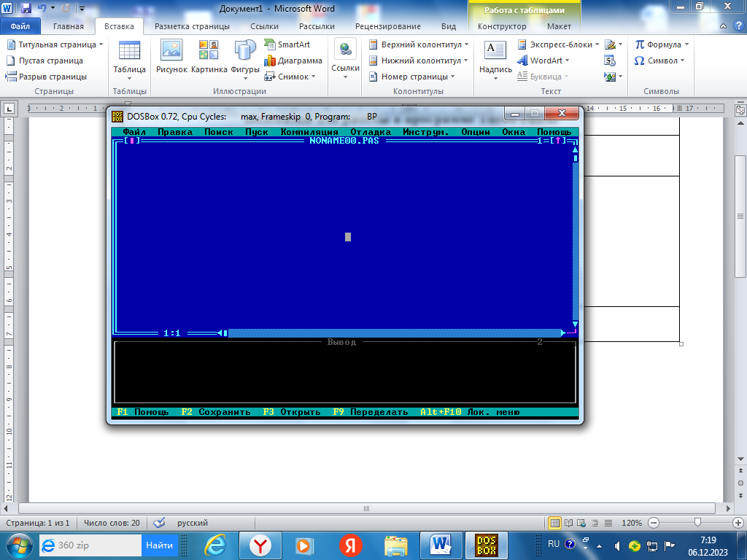Insert a Диаграмма chart
The height and width of the screenshot is (560, 747).
tap(293, 61)
